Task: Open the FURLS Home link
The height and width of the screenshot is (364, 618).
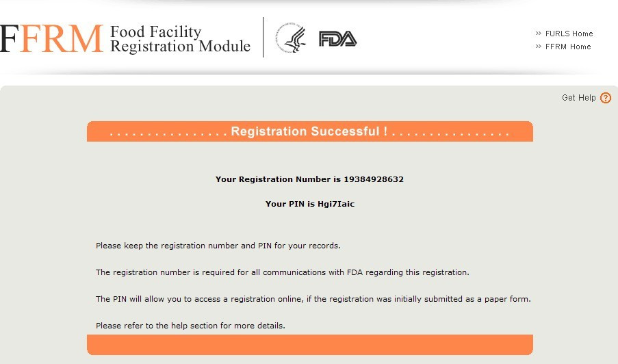Action: (x=569, y=34)
